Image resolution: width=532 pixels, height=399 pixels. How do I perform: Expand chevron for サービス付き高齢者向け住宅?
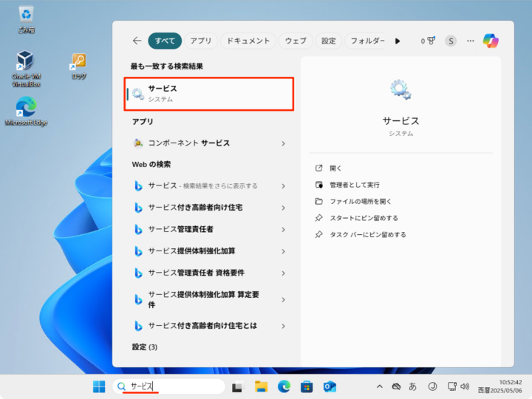point(283,208)
